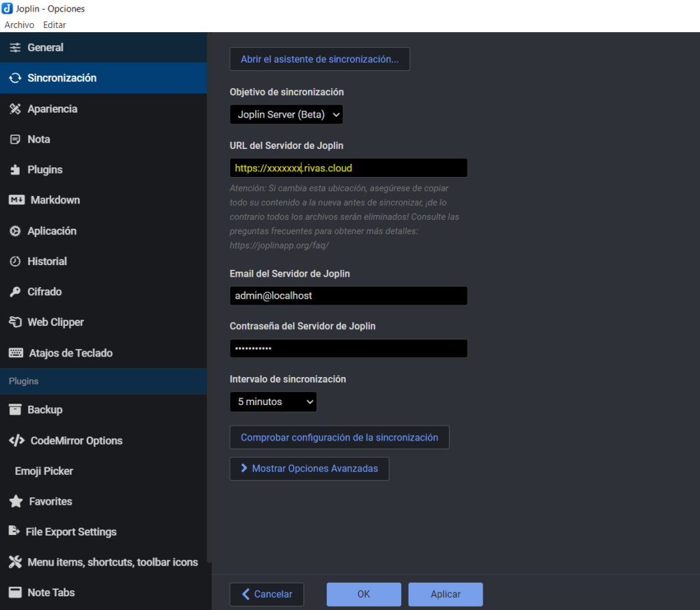Open the Editar menu
Screen dimensions: 700x610
pos(55,25)
